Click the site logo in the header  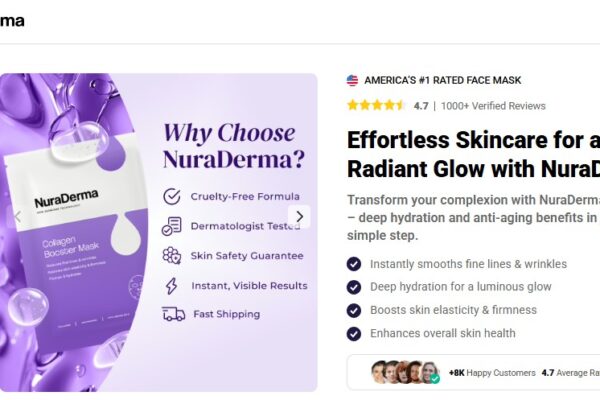pos(12,21)
